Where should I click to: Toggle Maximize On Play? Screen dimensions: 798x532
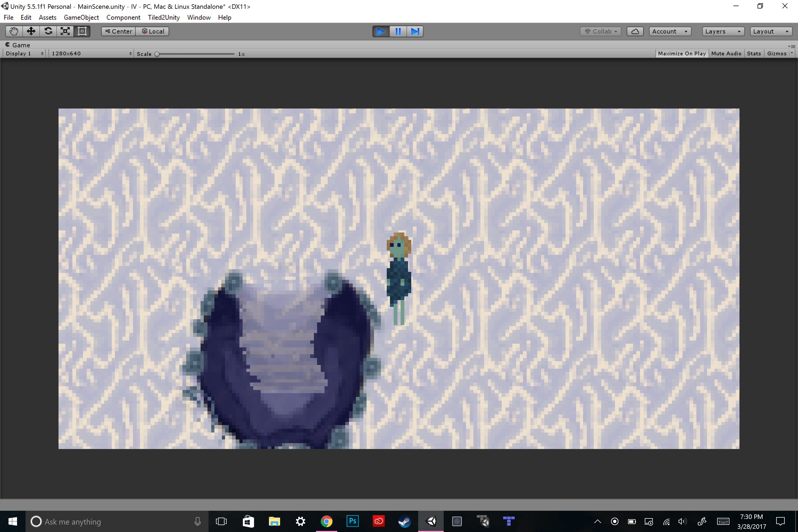682,54
